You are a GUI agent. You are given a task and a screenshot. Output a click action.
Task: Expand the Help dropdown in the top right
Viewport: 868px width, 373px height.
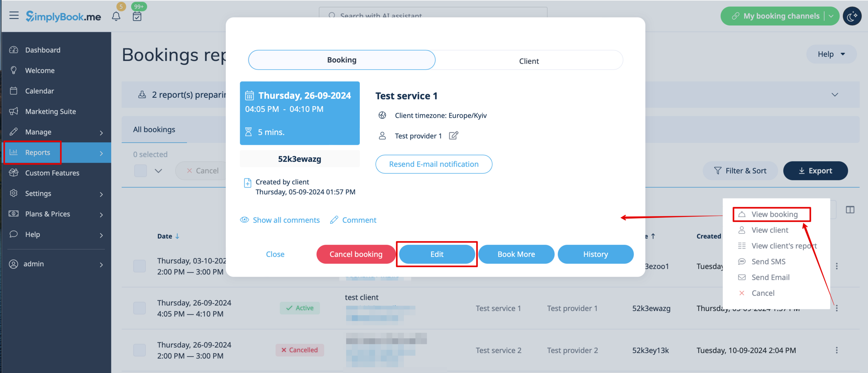(x=831, y=54)
